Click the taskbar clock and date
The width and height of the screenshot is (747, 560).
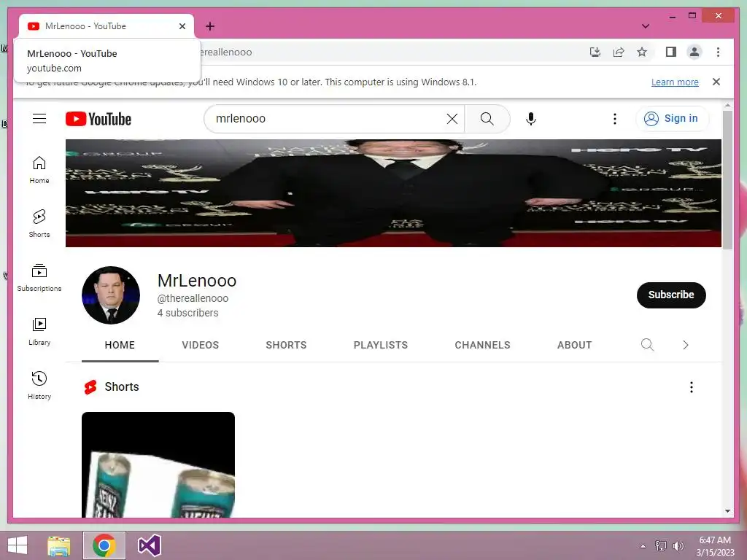(715, 546)
